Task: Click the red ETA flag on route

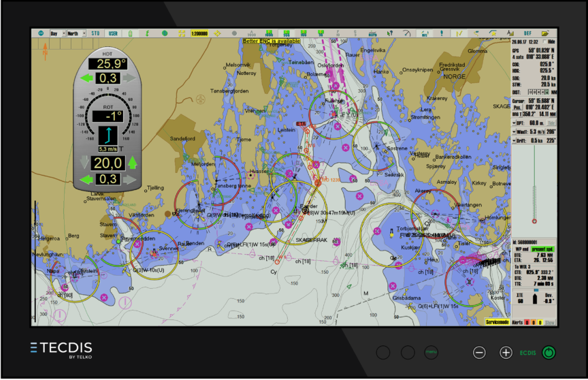Action: tap(301, 124)
